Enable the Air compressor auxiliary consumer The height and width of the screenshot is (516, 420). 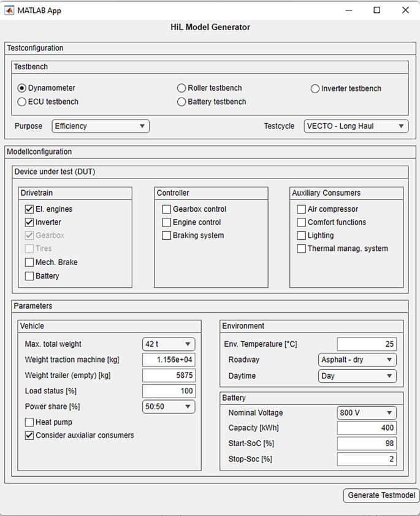[x=302, y=209]
